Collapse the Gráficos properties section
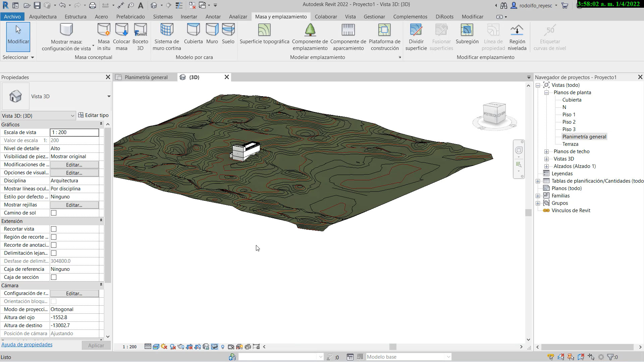Screen dimensions: 644x362 click(101, 124)
